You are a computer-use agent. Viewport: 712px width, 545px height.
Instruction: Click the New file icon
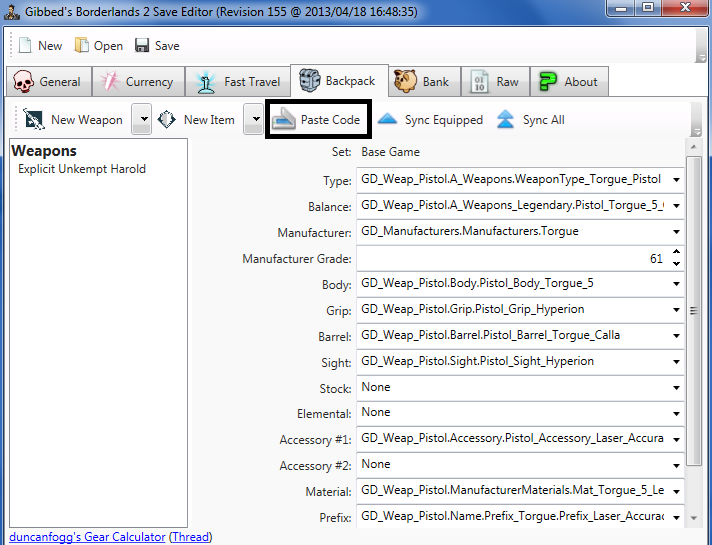pyautogui.click(x=24, y=46)
